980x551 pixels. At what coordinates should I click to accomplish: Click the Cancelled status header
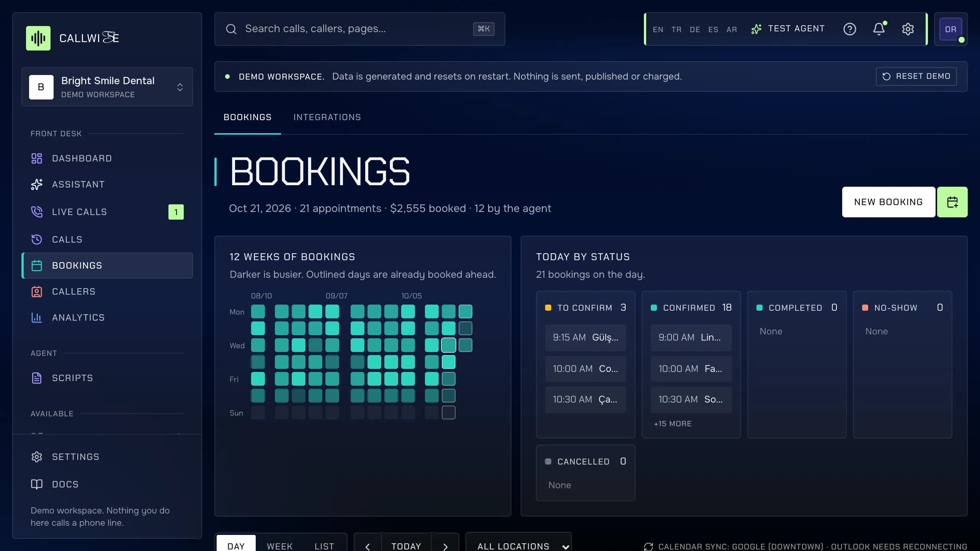[x=585, y=461]
